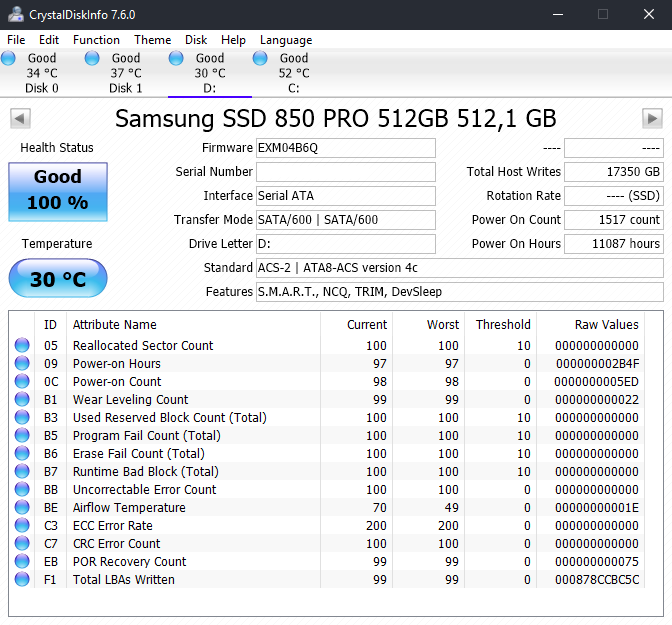Click the ID column header
Viewport: 672px width, 625px height.
(50, 325)
